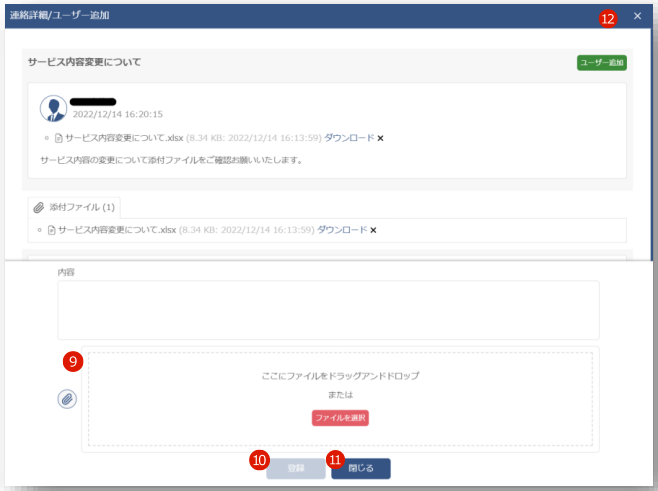
Task: Click the red ファイルを選択 button
Action: [340, 418]
